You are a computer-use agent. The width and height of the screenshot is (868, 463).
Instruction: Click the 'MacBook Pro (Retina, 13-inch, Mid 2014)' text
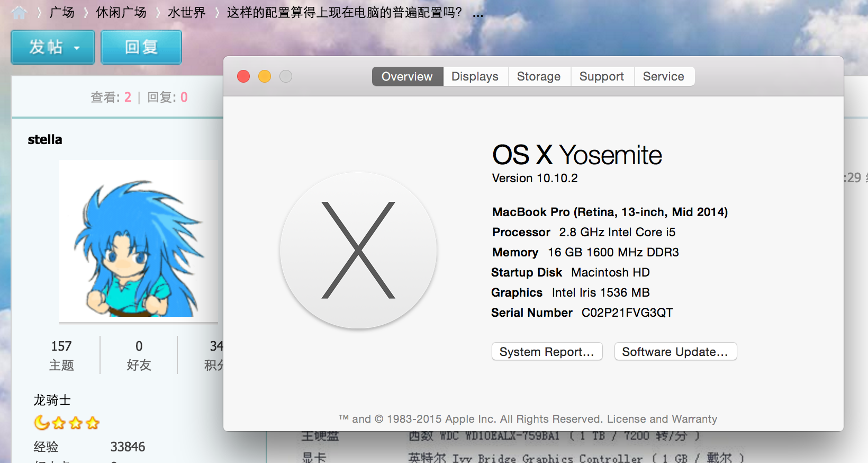point(610,212)
